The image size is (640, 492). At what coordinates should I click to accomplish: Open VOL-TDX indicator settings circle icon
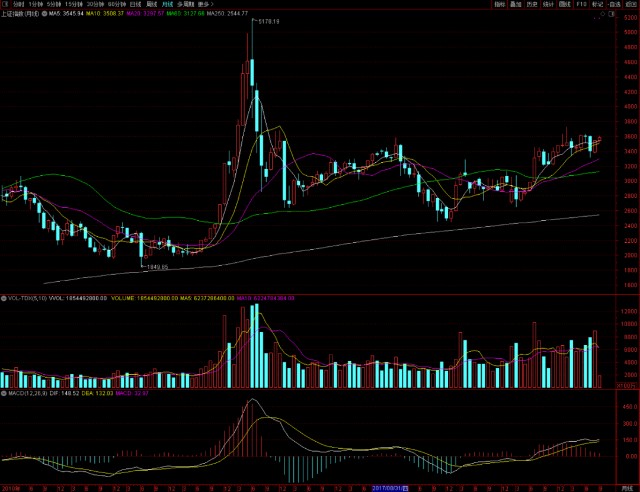pos(4,298)
